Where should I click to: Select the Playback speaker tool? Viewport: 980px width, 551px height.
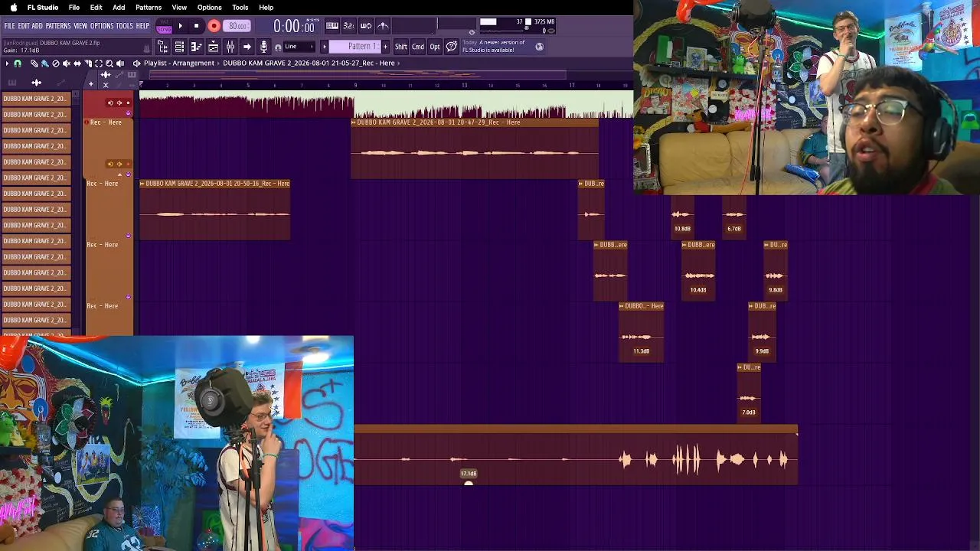click(120, 64)
